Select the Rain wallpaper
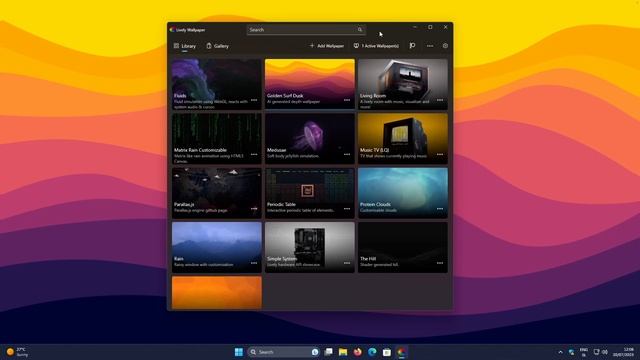Viewport: 640px width, 360px height. click(x=217, y=247)
